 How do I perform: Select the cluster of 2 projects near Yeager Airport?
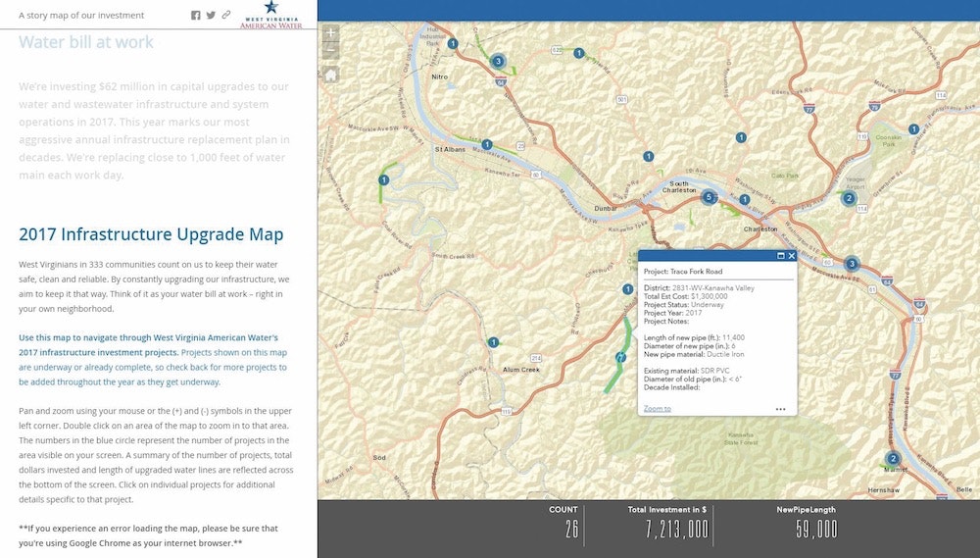pyautogui.click(x=849, y=199)
